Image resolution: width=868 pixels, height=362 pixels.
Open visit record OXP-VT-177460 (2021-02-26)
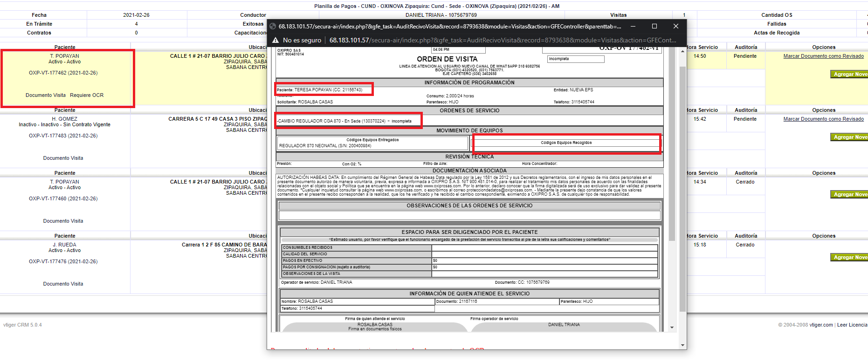pos(63,198)
